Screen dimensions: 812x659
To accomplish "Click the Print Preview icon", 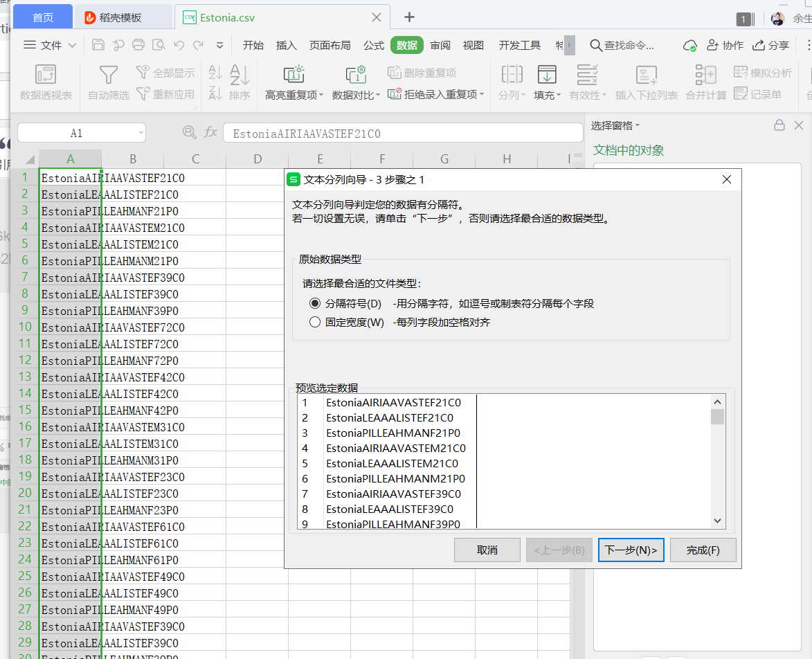I will tap(159, 45).
